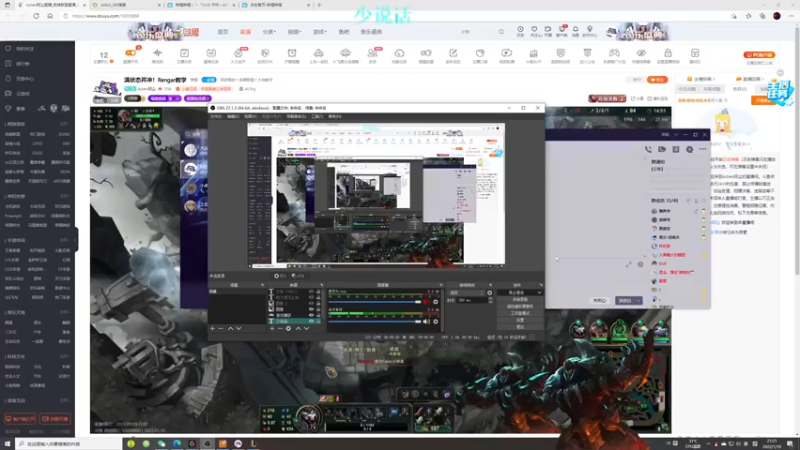Move selected OBS source up
The width and height of the screenshot is (800, 450).
pos(298,329)
